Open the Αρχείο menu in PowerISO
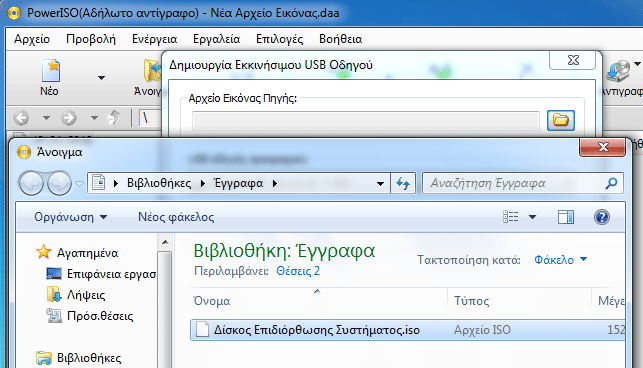Image resolution: width=643 pixels, height=368 pixels. click(x=32, y=39)
